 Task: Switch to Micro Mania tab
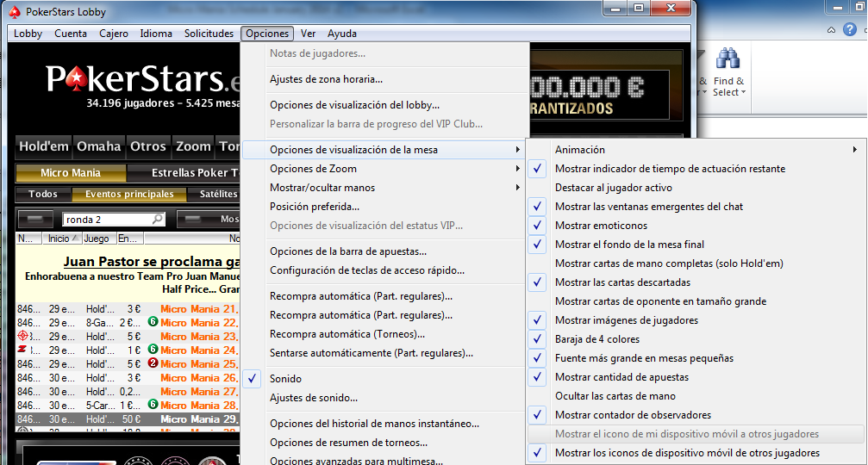point(71,173)
